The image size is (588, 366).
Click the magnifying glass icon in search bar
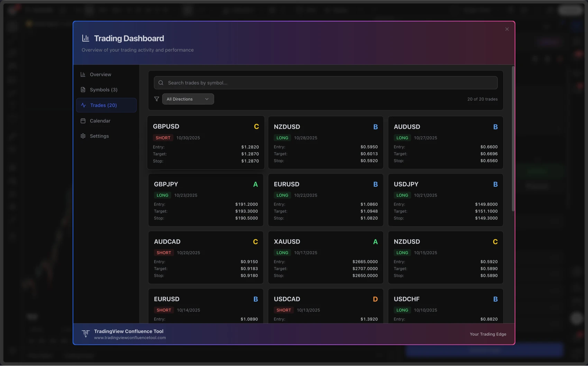pos(160,83)
